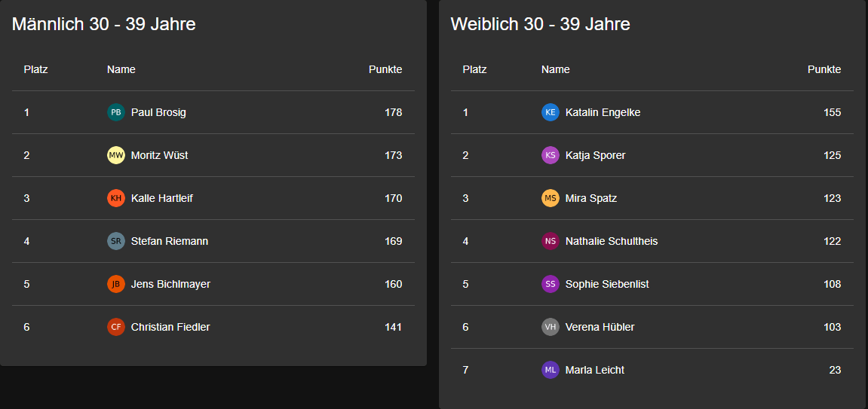Click the Weiblich 30 - 39 Jahre heading
The height and width of the screenshot is (409, 868).
[x=540, y=24]
